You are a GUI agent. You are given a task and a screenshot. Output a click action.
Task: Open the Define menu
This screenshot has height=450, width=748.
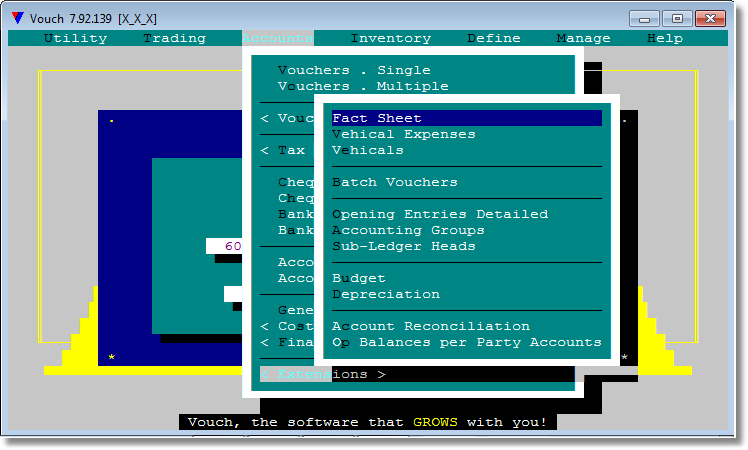pos(494,38)
